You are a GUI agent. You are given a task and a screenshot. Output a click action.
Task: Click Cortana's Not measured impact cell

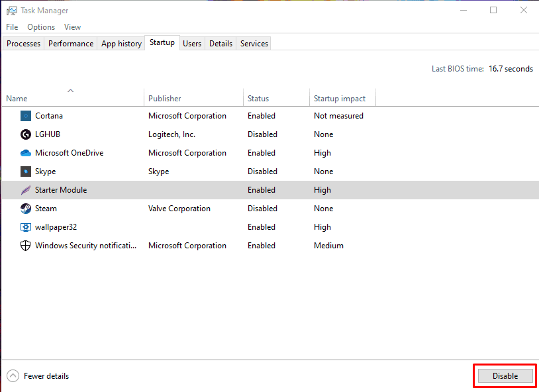[338, 116]
